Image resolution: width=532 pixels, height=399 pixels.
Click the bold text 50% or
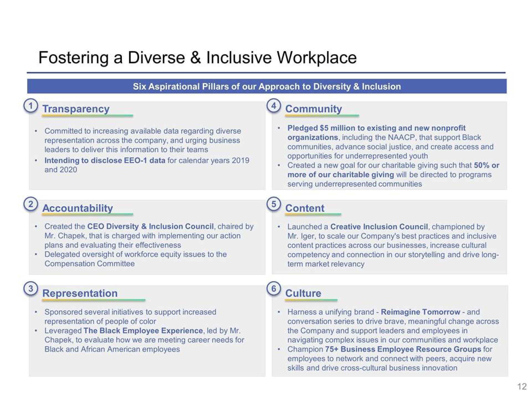[x=487, y=165]
